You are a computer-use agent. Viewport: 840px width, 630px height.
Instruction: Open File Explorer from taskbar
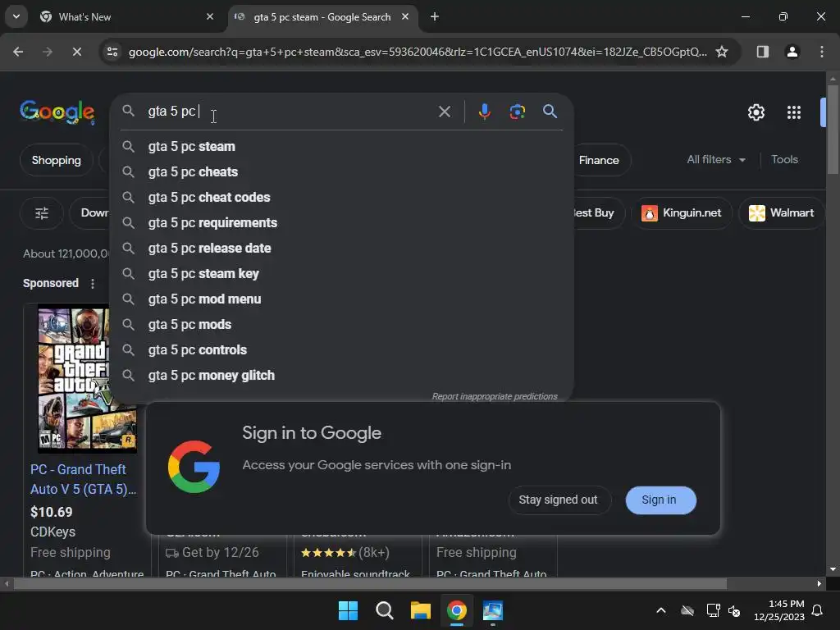coord(421,610)
